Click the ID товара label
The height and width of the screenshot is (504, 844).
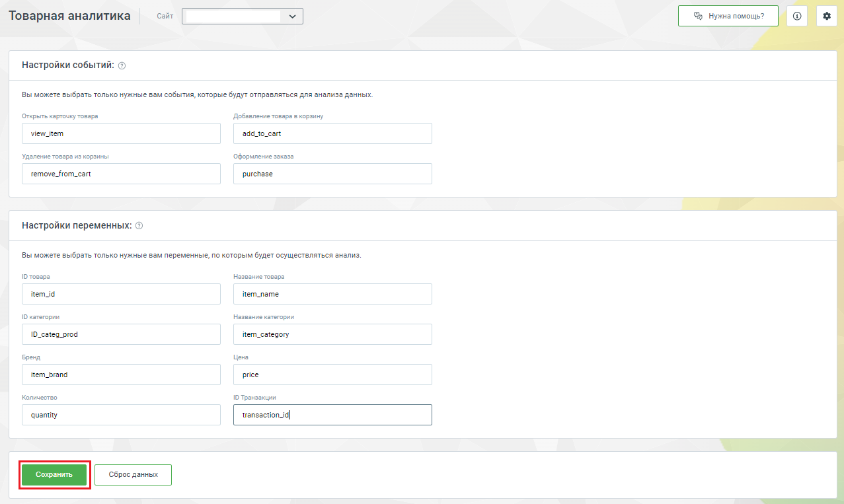tap(36, 277)
